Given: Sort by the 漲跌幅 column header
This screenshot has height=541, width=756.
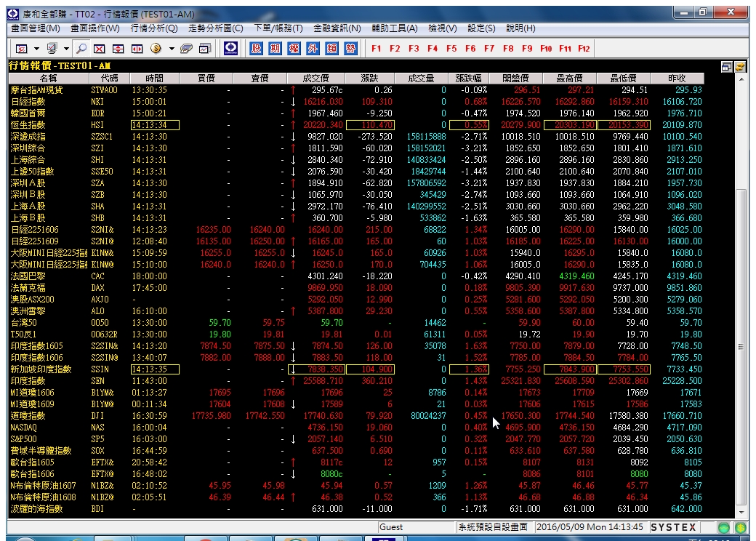Looking at the screenshot, I should (469, 78).
